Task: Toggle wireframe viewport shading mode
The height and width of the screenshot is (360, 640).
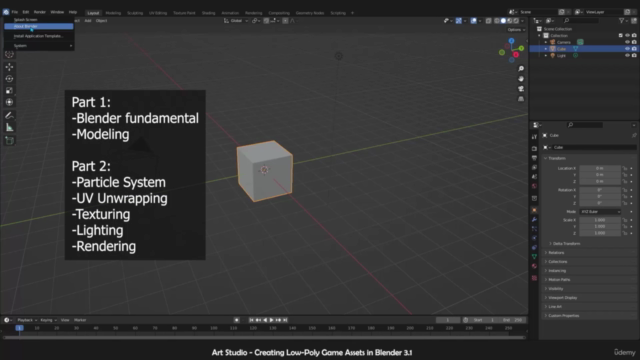Action: tap(497, 20)
